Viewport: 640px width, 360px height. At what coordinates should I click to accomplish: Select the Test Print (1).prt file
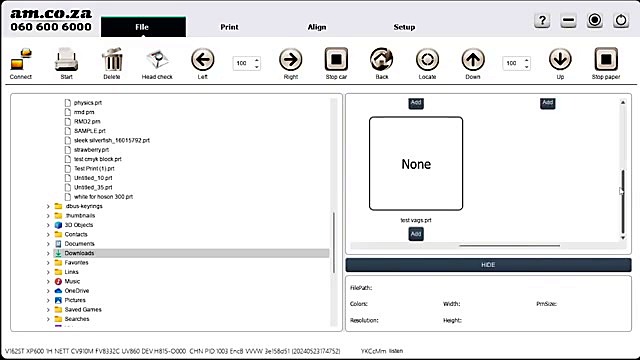coord(94,168)
